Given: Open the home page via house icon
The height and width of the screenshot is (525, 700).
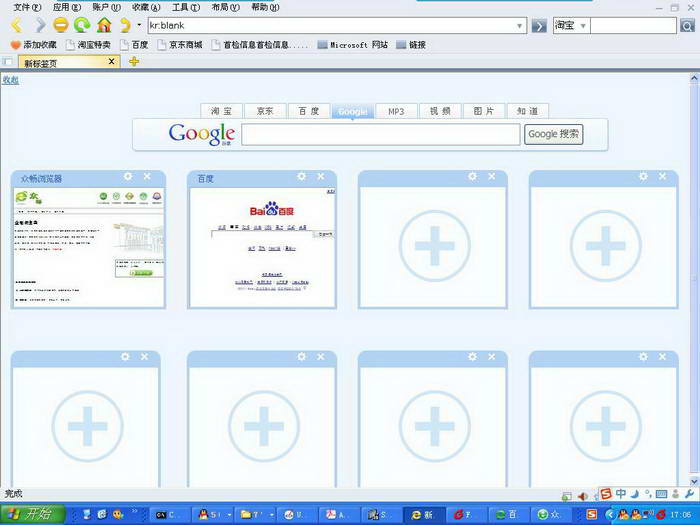Looking at the screenshot, I should 104,25.
